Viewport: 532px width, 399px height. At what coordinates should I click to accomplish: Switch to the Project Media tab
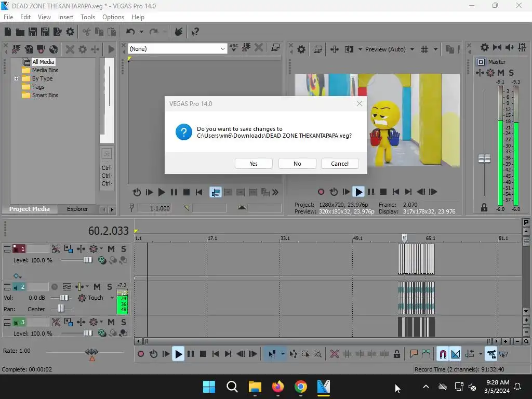point(30,209)
